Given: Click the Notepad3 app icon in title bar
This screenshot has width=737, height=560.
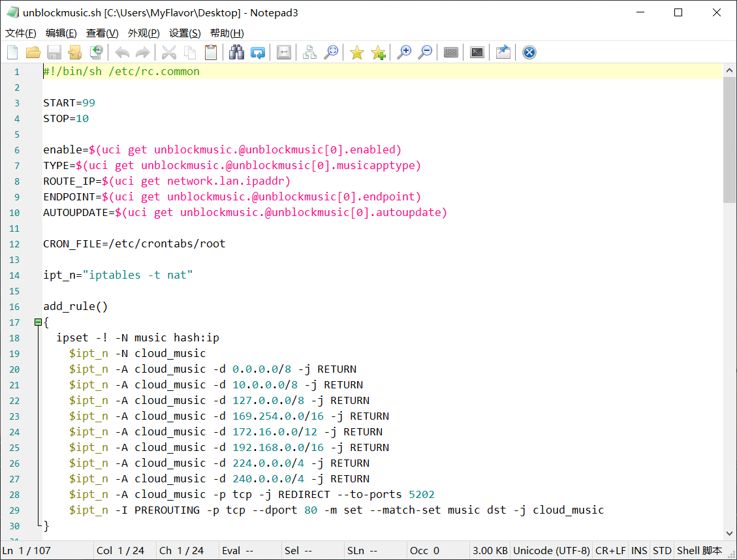Looking at the screenshot, I should click(x=12, y=12).
